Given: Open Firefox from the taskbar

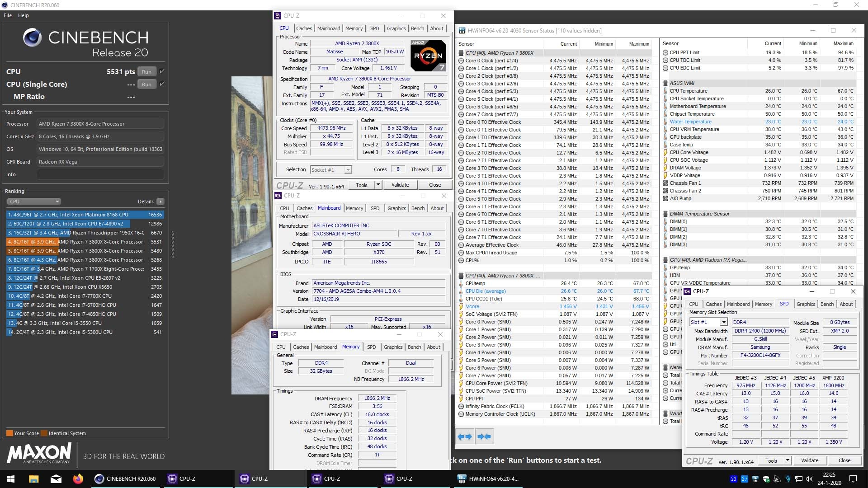Looking at the screenshot, I should [78, 479].
